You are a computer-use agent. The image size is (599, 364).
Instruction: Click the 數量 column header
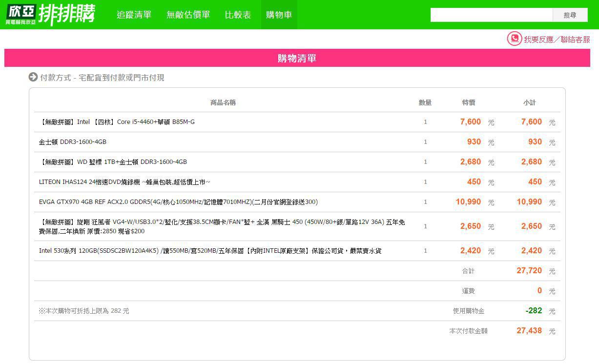(425, 102)
